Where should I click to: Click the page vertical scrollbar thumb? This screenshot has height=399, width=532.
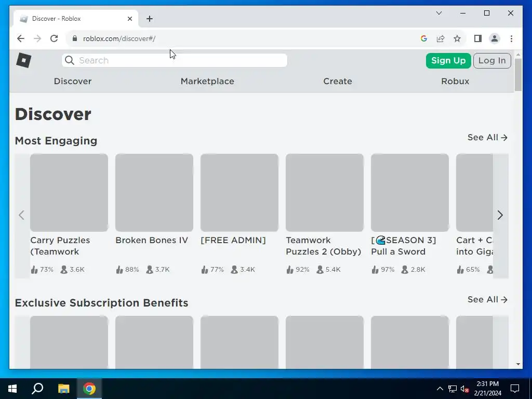pyautogui.click(x=518, y=75)
